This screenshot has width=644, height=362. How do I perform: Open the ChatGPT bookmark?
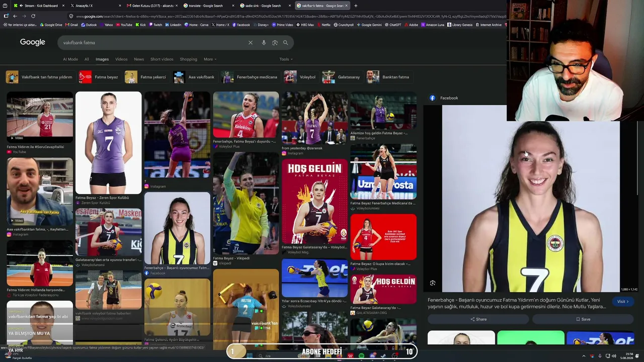click(x=393, y=25)
